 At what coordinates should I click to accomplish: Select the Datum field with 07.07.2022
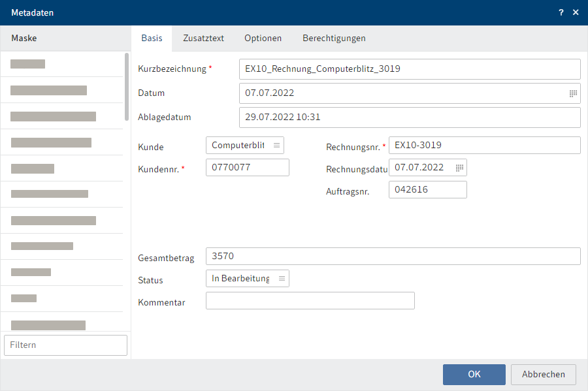pos(410,93)
